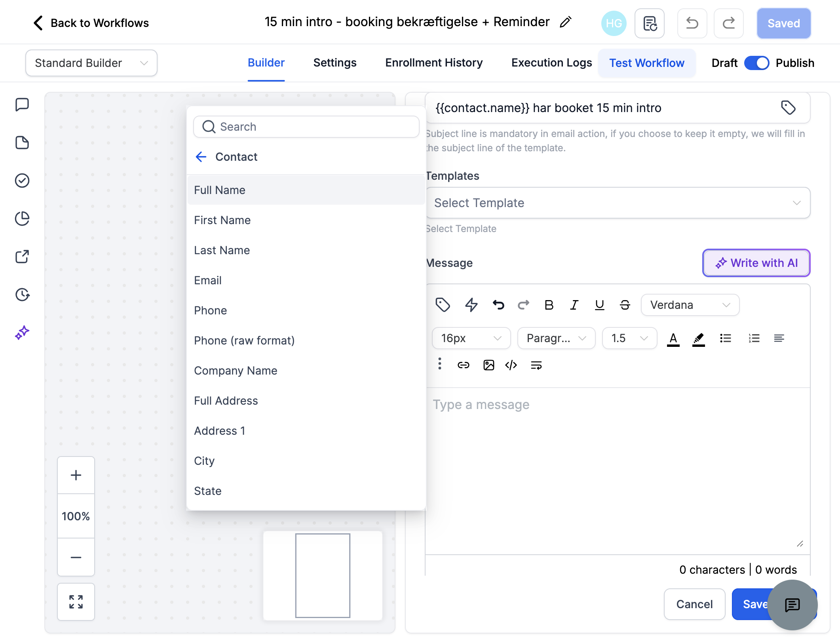Viewport: 840px width, 643px height.
Task: Open the conversations chat bubble sidebar icon
Action: 22,105
